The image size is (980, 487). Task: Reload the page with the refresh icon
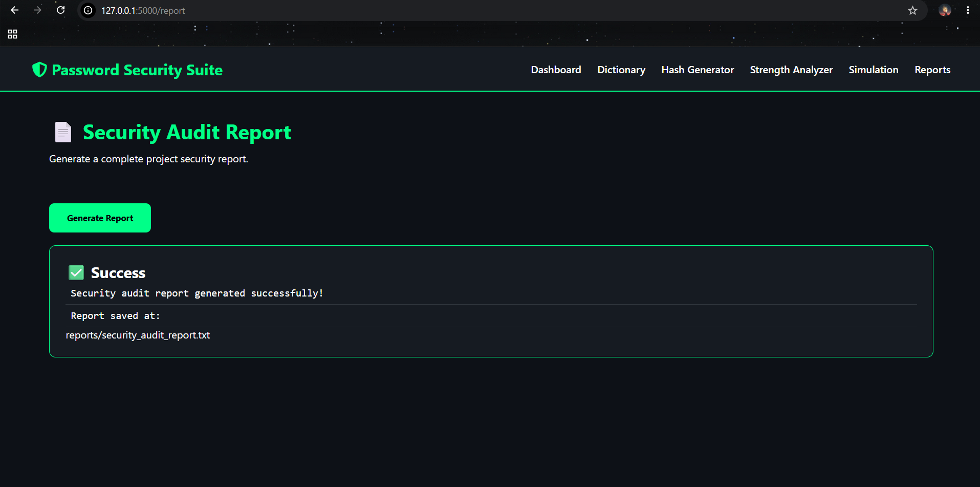click(x=60, y=10)
